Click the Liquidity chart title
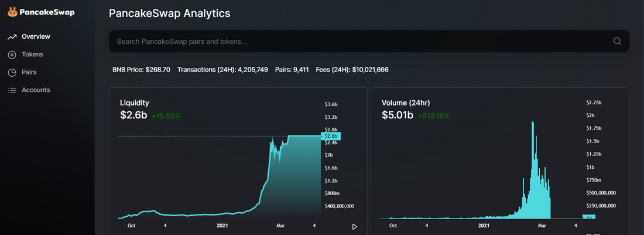644x235 pixels. (134, 103)
